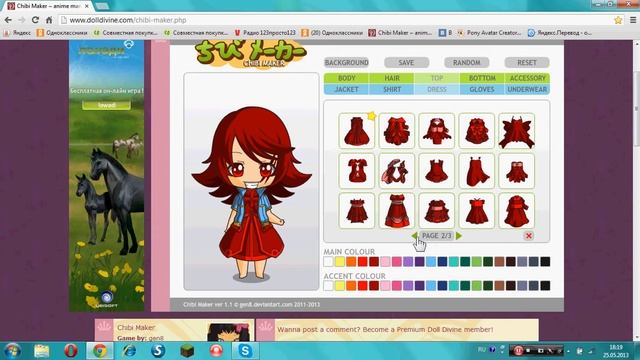Pick the fourth dress in the bottom row

tap(476, 211)
